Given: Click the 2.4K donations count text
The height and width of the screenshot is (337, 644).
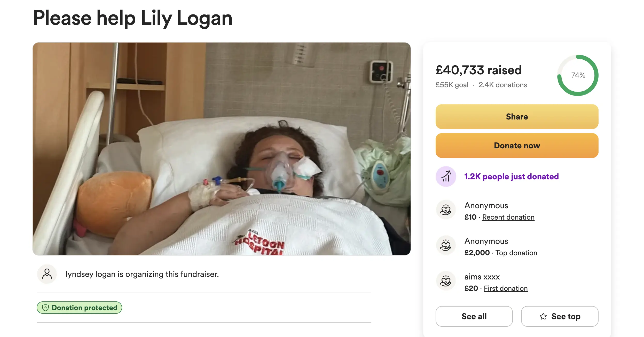Looking at the screenshot, I should pyautogui.click(x=502, y=85).
